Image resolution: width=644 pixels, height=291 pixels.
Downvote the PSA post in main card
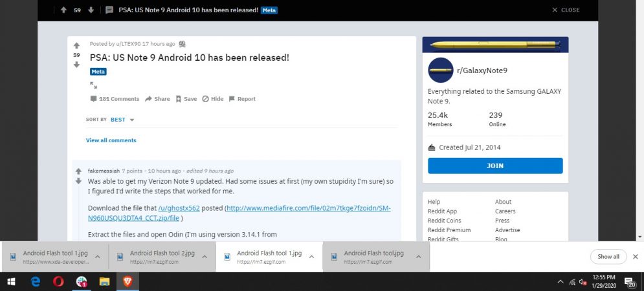click(x=76, y=65)
